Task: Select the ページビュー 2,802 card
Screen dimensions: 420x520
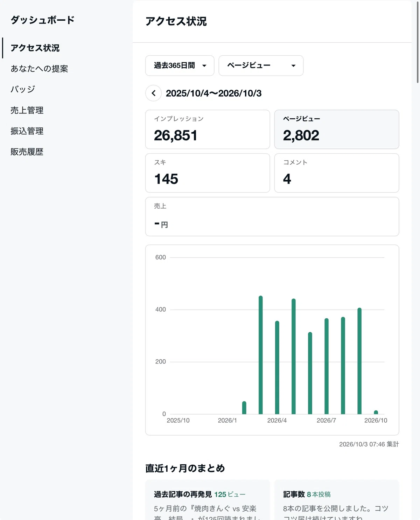Action: click(x=337, y=130)
